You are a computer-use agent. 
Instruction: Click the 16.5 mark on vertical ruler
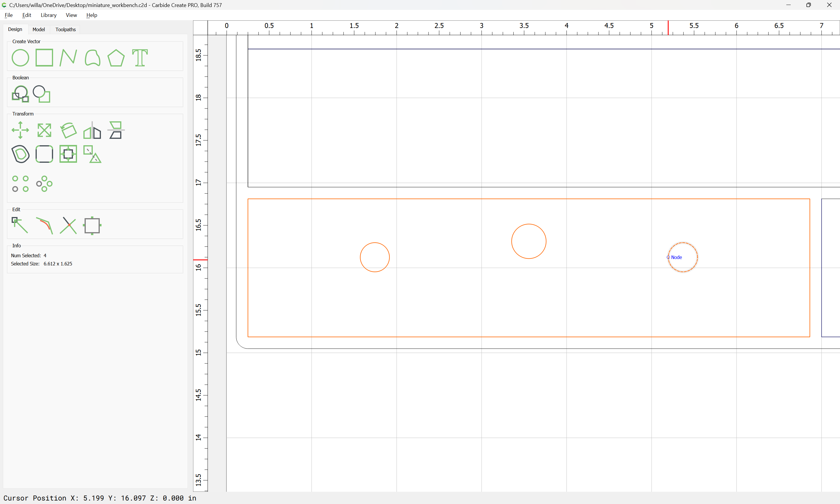pos(198,225)
